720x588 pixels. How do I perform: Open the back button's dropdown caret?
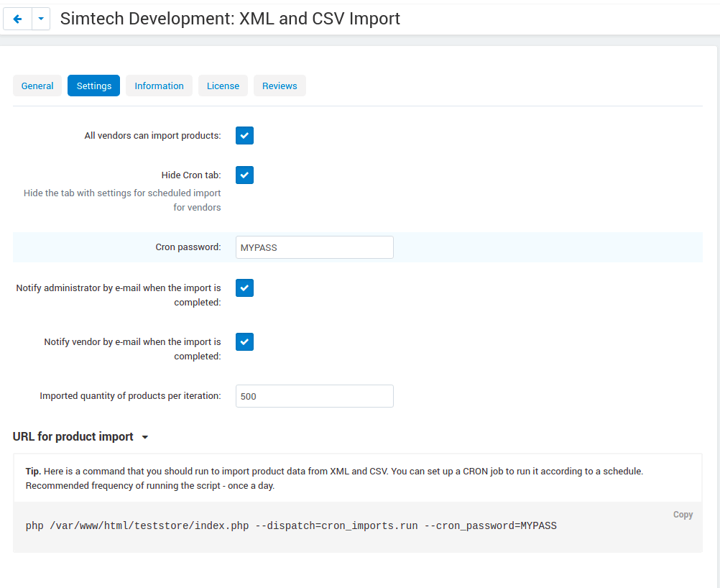click(40, 19)
